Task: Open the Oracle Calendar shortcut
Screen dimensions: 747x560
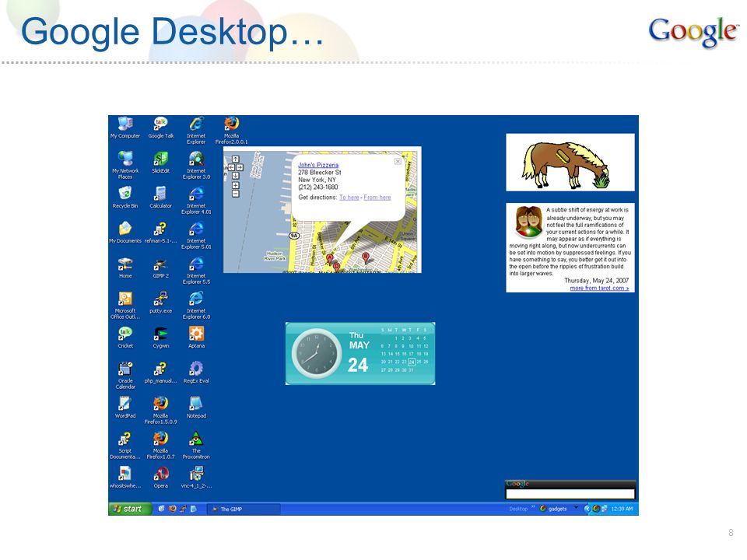Action: (x=125, y=375)
